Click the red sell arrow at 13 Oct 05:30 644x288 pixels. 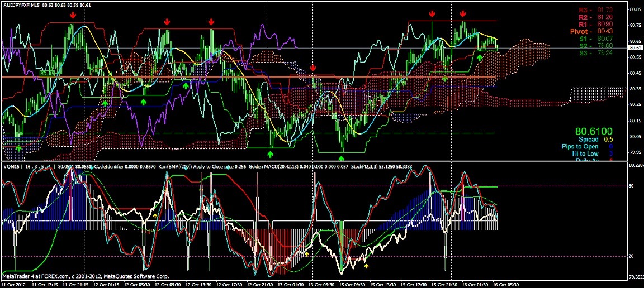coord(313,68)
